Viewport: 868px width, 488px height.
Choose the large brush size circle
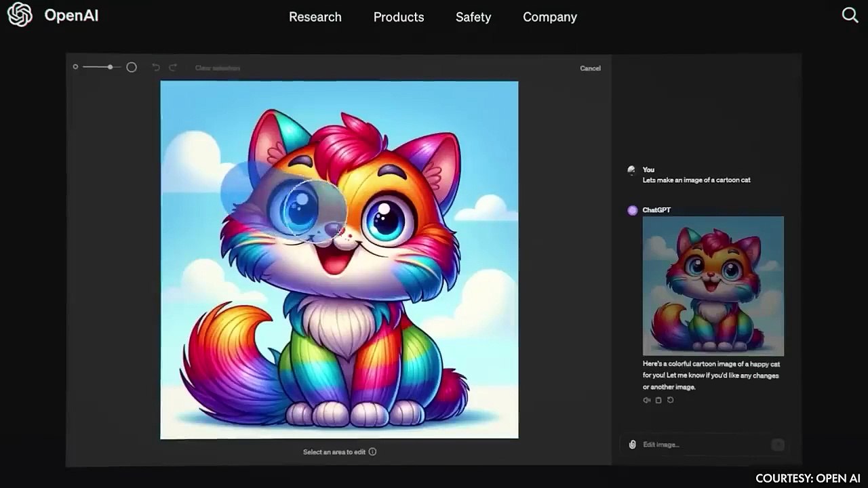[x=132, y=67]
